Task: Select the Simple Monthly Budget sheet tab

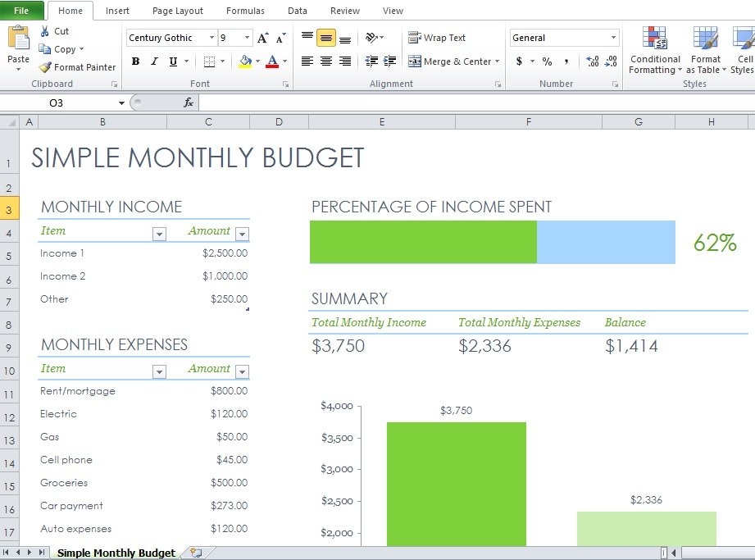Action: tap(115, 553)
